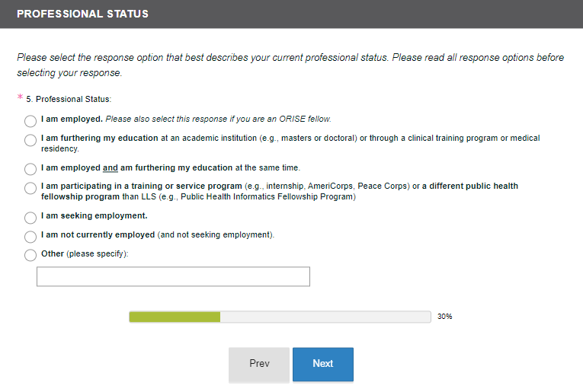Click the green survey progress bar
583x392 pixels.
coord(175,317)
